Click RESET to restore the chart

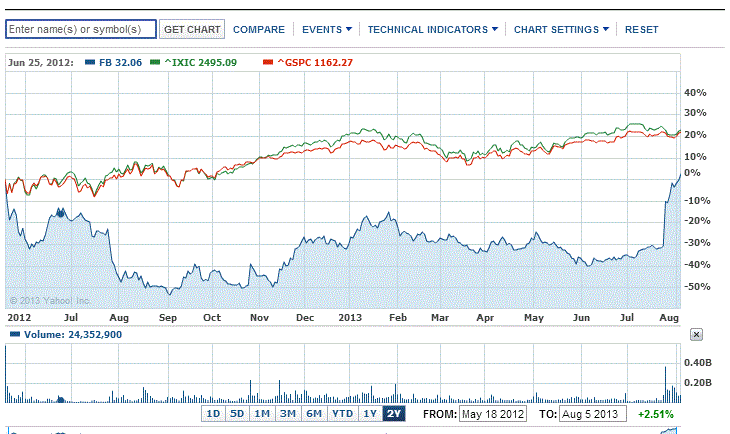coord(642,30)
